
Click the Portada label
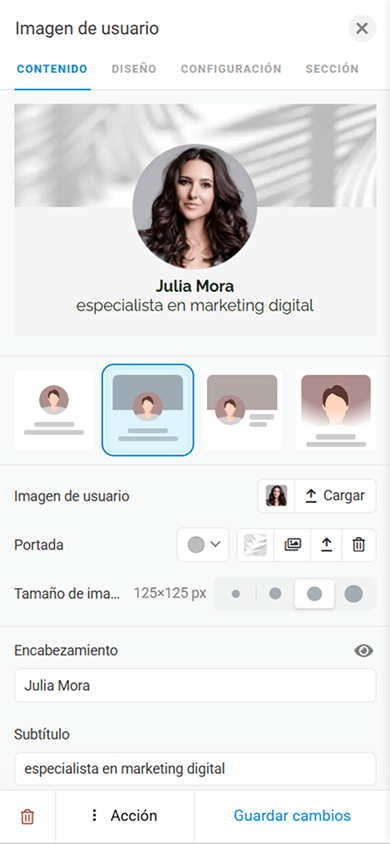[39, 545]
